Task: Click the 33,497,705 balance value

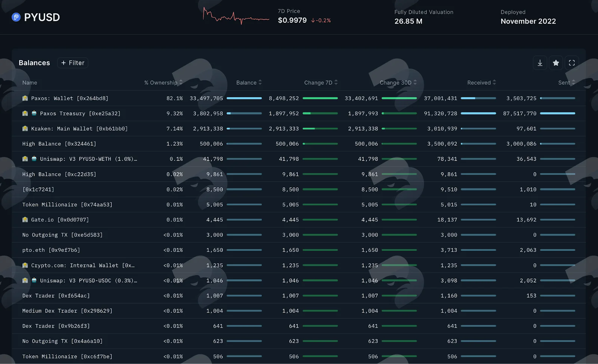Action: pos(206,98)
